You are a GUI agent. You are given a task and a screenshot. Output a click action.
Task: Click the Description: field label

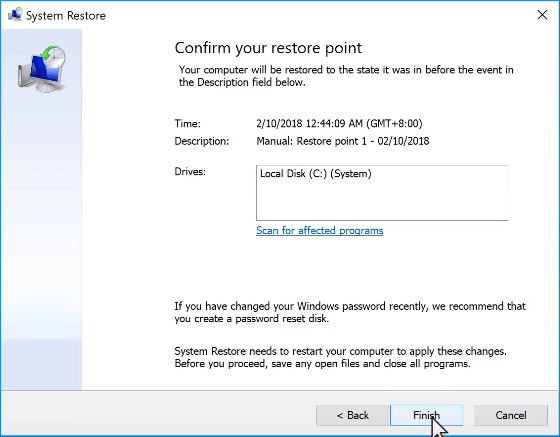coord(202,141)
